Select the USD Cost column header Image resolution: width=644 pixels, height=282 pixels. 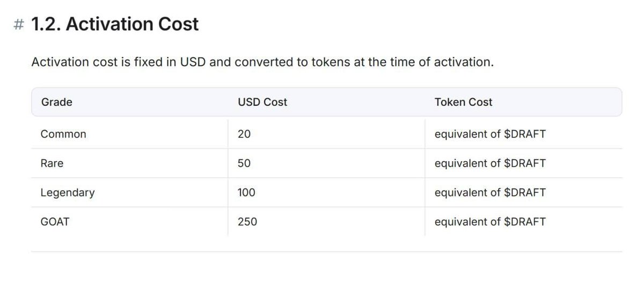point(262,102)
